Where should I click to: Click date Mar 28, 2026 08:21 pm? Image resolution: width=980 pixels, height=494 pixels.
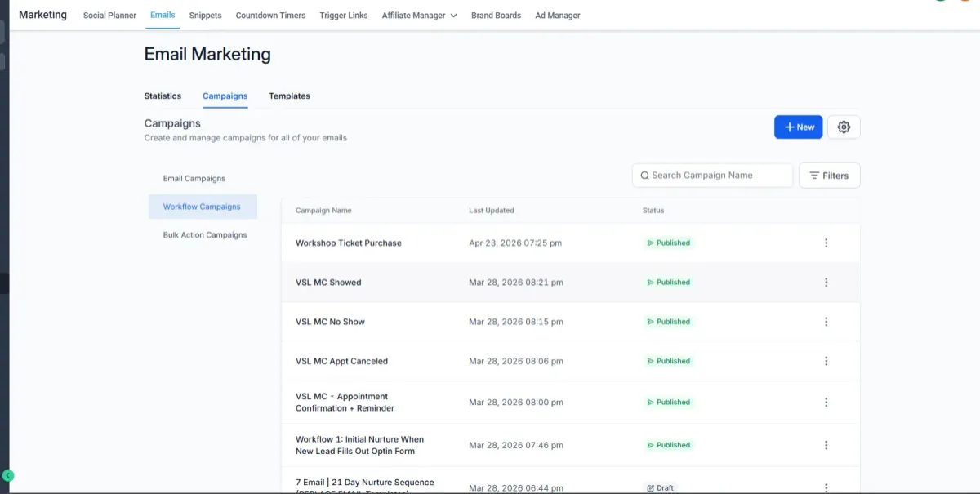516,283
